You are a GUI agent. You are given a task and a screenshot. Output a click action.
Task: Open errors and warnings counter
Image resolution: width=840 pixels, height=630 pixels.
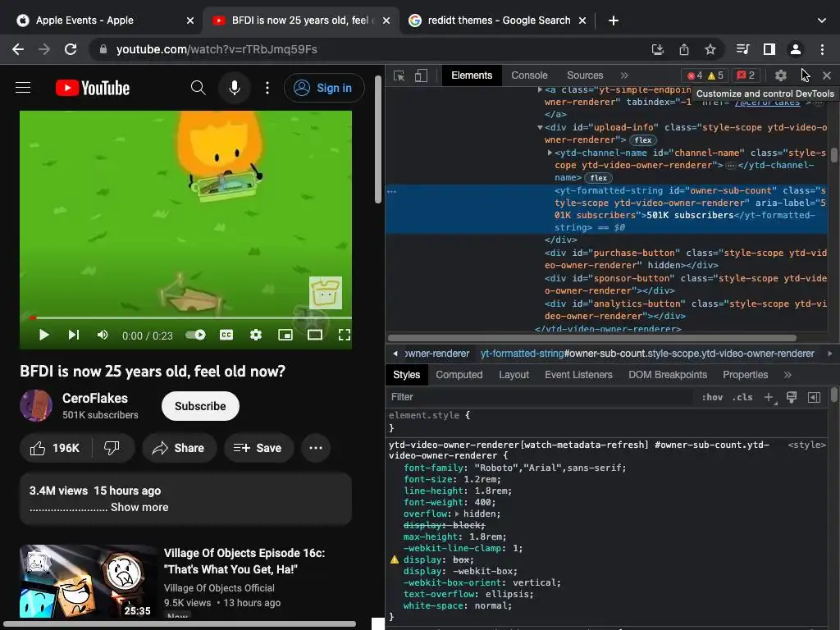(706, 75)
